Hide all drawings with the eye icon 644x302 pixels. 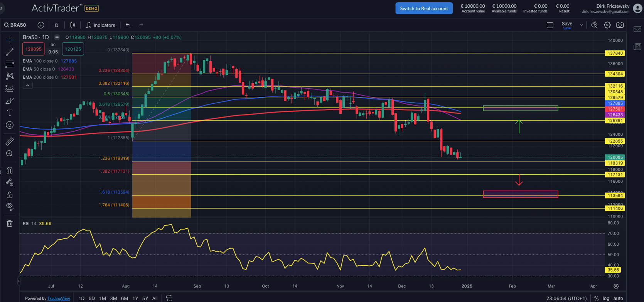(x=10, y=206)
